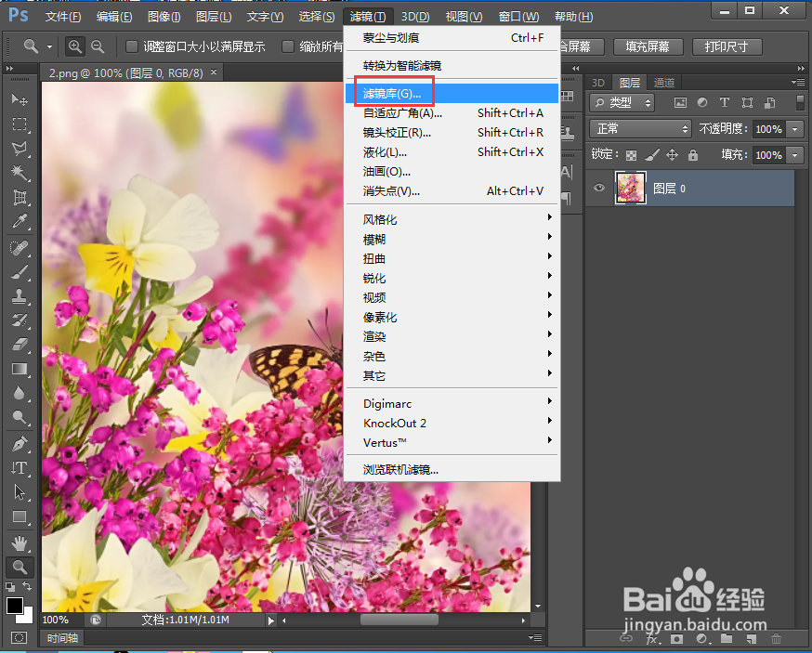Select the Rectangle shape tool
The height and width of the screenshot is (653, 812).
point(20,516)
